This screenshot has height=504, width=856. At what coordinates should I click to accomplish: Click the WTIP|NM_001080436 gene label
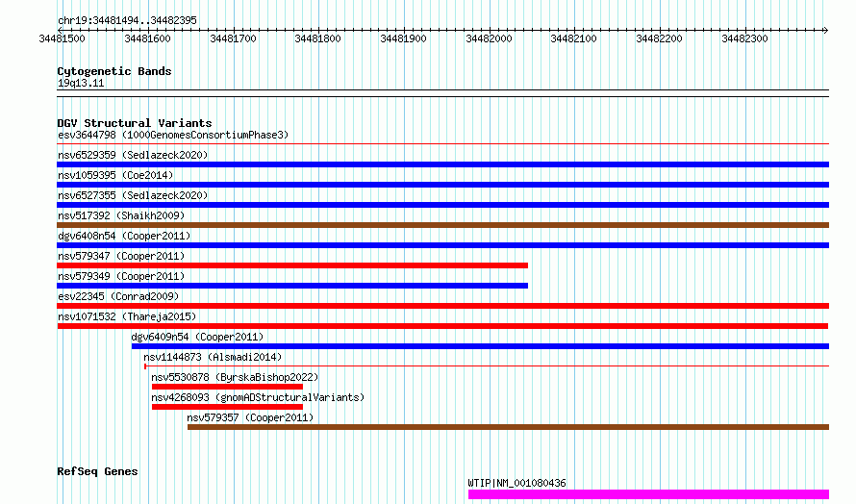coord(517,483)
